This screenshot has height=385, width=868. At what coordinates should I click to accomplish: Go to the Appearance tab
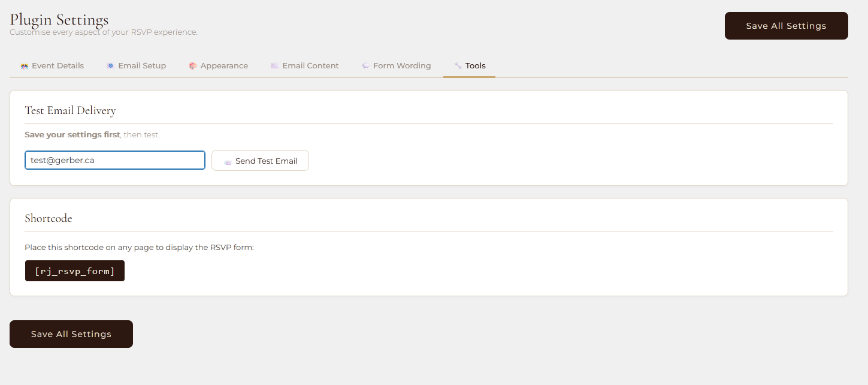pos(224,66)
